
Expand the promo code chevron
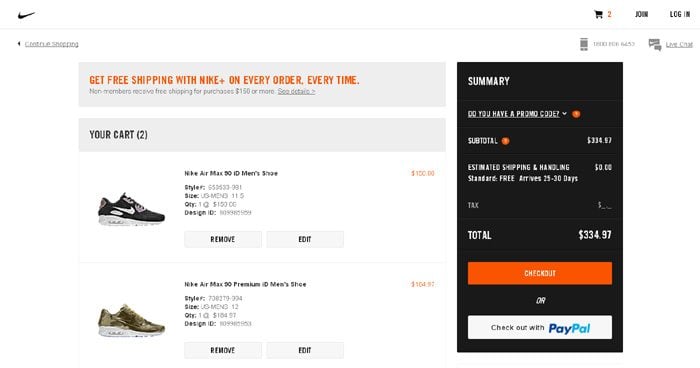pos(564,113)
